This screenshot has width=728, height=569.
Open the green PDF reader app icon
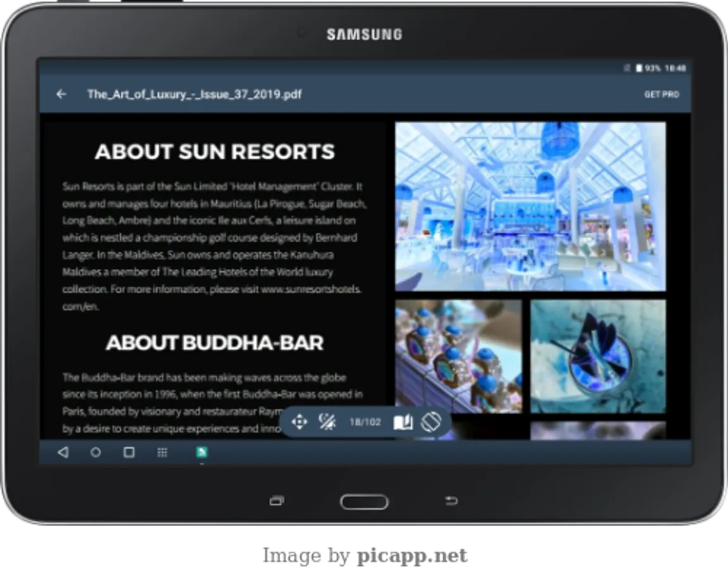pyautogui.click(x=202, y=452)
